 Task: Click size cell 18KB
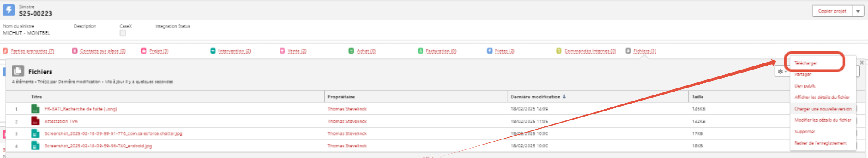697,146
